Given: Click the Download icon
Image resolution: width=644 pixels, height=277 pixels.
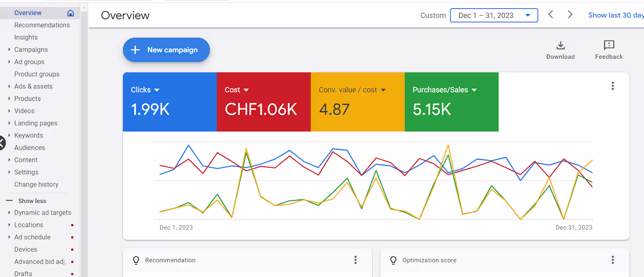Looking at the screenshot, I should click(x=560, y=46).
